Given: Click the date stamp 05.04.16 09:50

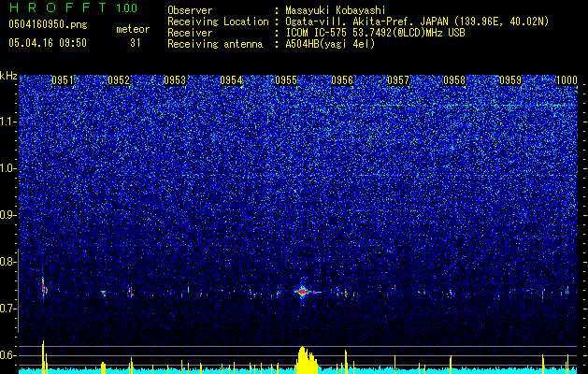Looking at the screenshot, I should coord(48,43).
